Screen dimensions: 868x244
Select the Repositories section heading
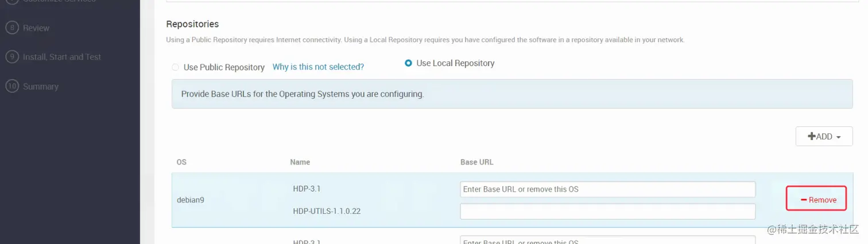tap(192, 24)
